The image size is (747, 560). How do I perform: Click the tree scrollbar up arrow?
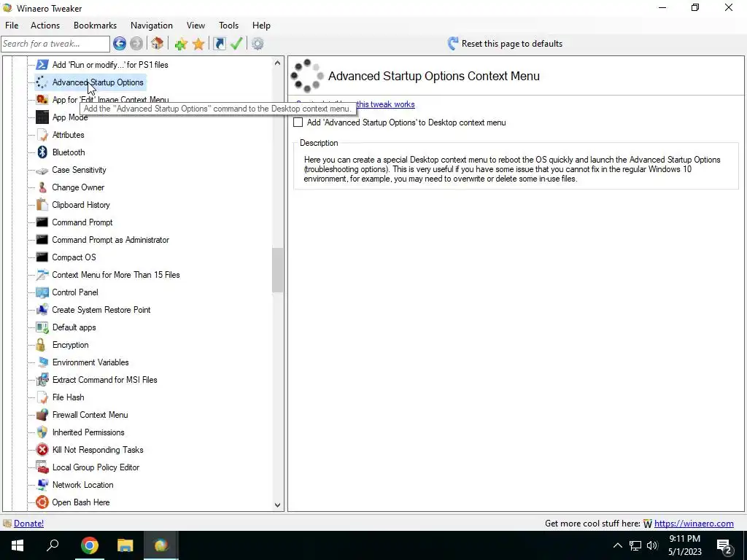(278, 63)
